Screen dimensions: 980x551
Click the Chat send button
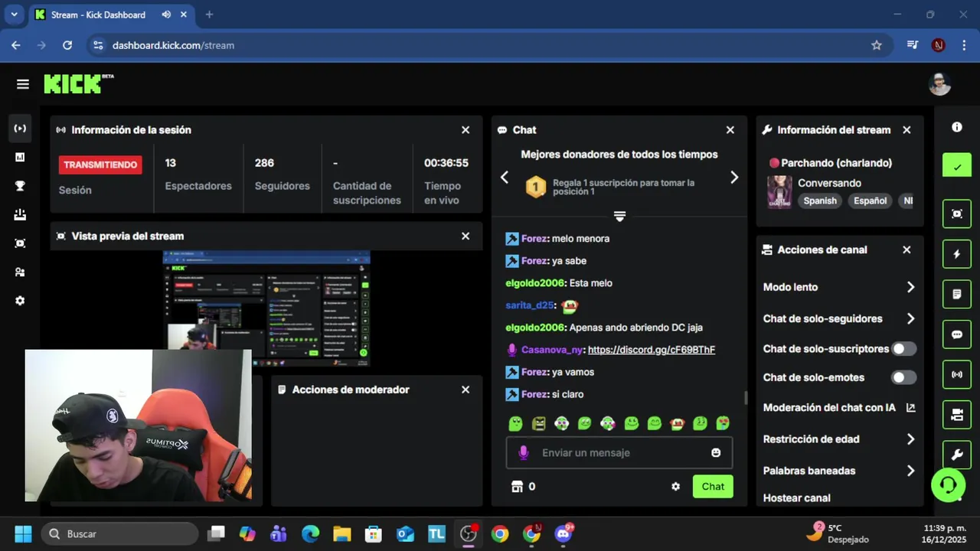pyautogui.click(x=713, y=487)
